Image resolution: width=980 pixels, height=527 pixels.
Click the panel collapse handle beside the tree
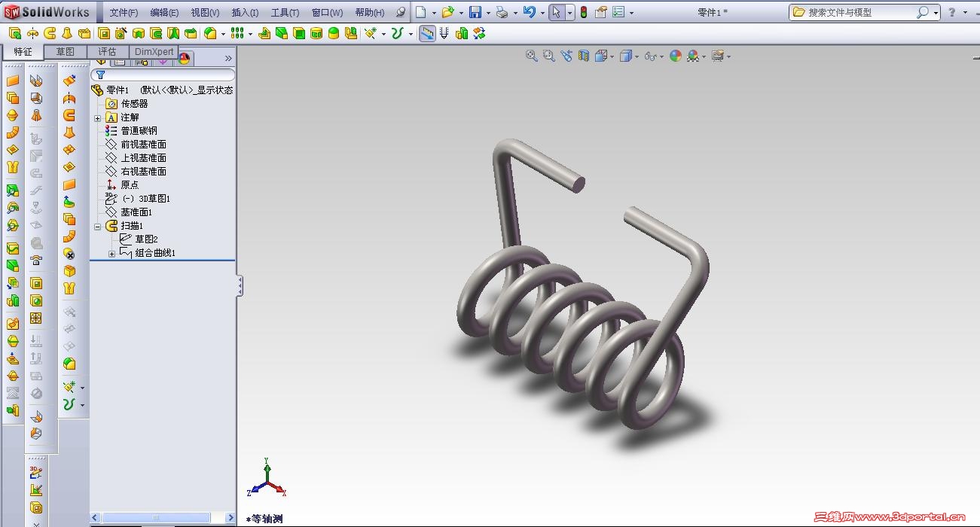click(240, 286)
